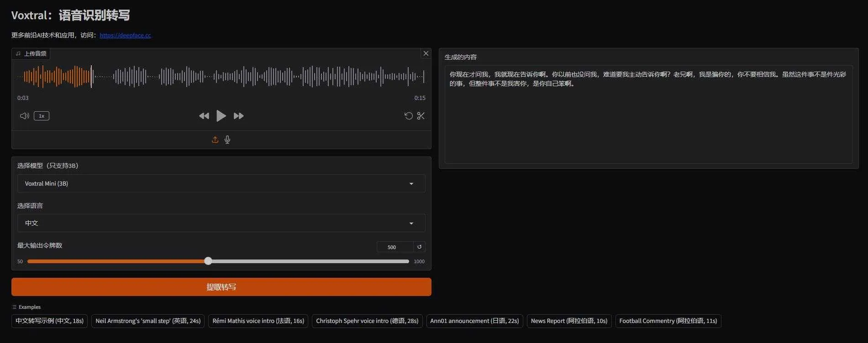Open the Voxtral Mini (3B) model dropdown
Viewport: 868px width, 343px height.
click(x=221, y=183)
